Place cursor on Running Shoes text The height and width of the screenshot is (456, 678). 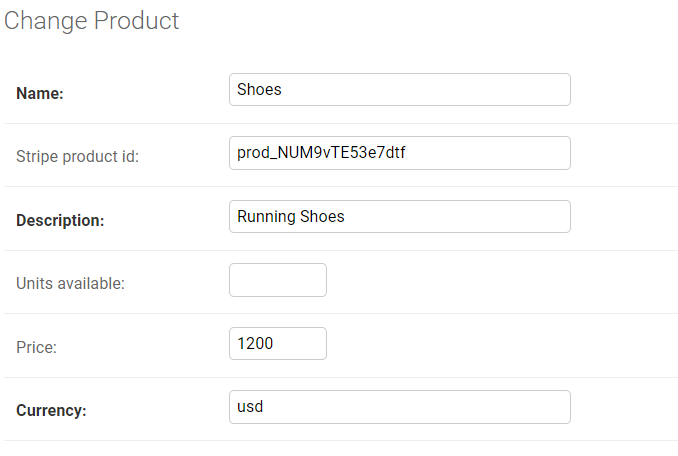click(291, 217)
